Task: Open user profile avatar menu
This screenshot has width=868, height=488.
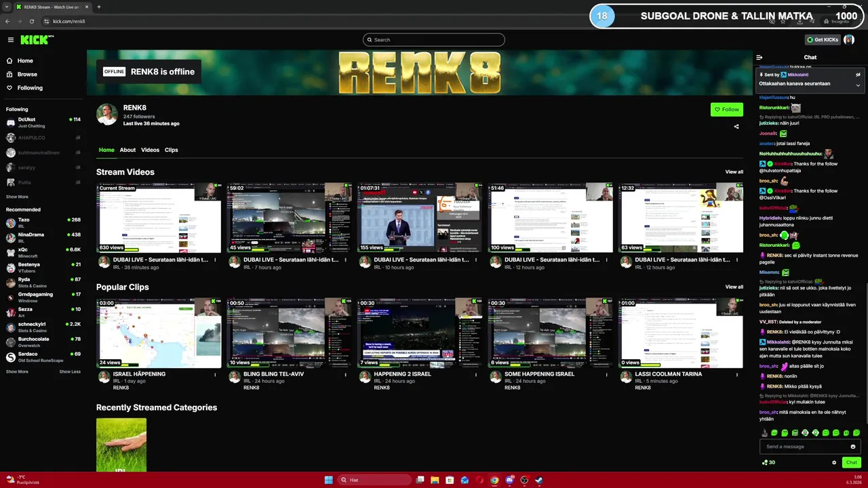Action: point(848,40)
